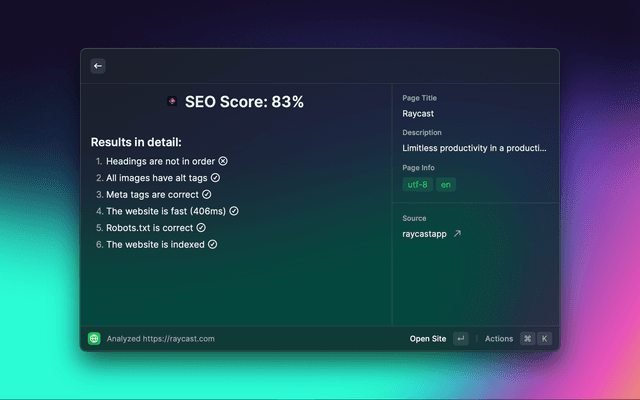Click the K key shortcut badge
The width and height of the screenshot is (640, 400).
(x=545, y=339)
